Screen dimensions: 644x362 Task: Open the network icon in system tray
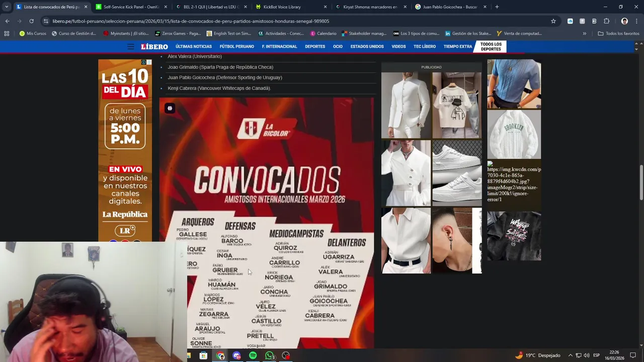click(x=579, y=355)
